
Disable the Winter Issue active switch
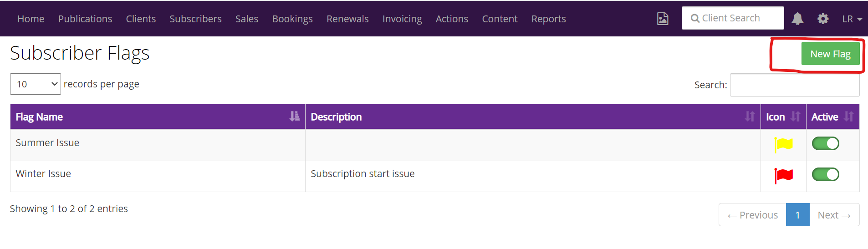point(825,175)
